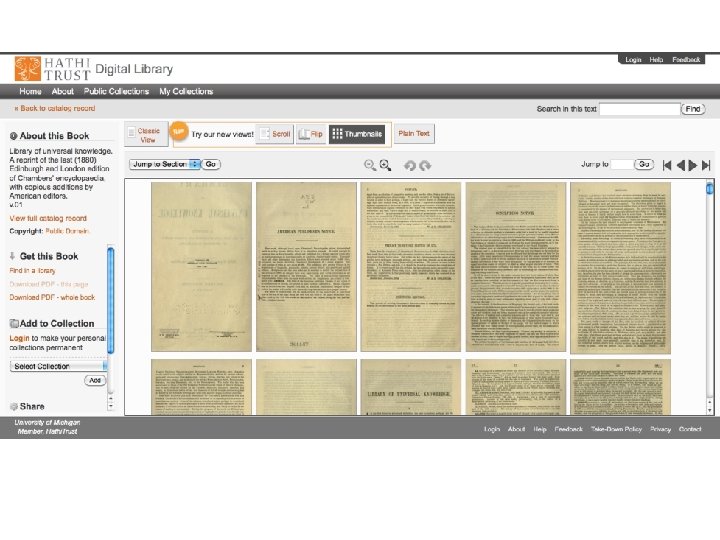The width and height of the screenshot is (720, 540).
Task: Open the Plain Text view
Action: (x=414, y=134)
